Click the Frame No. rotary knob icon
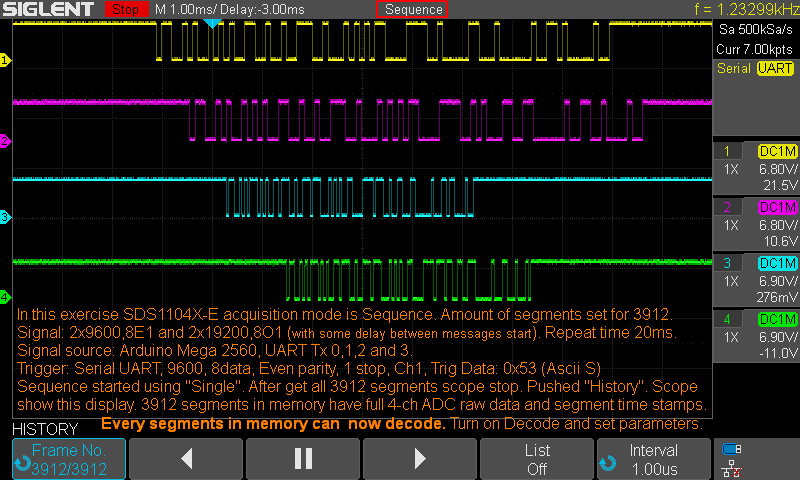 click(x=22, y=463)
